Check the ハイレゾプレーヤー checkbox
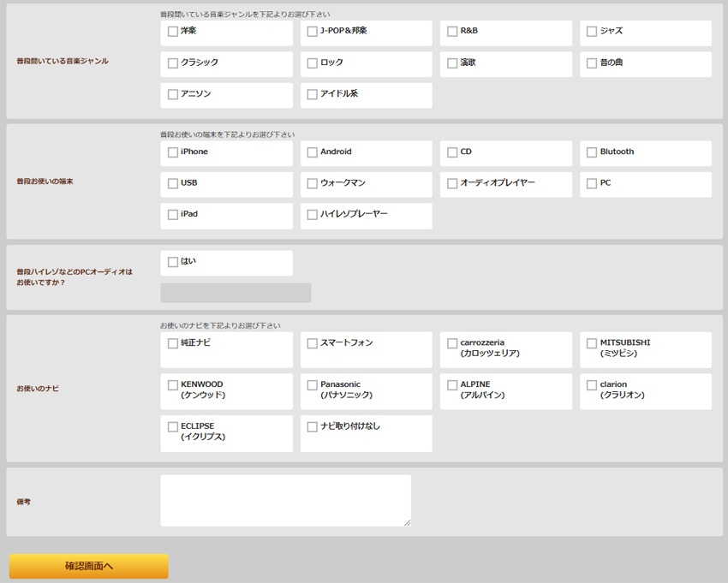The height and width of the screenshot is (583, 728). (x=313, y=215)
